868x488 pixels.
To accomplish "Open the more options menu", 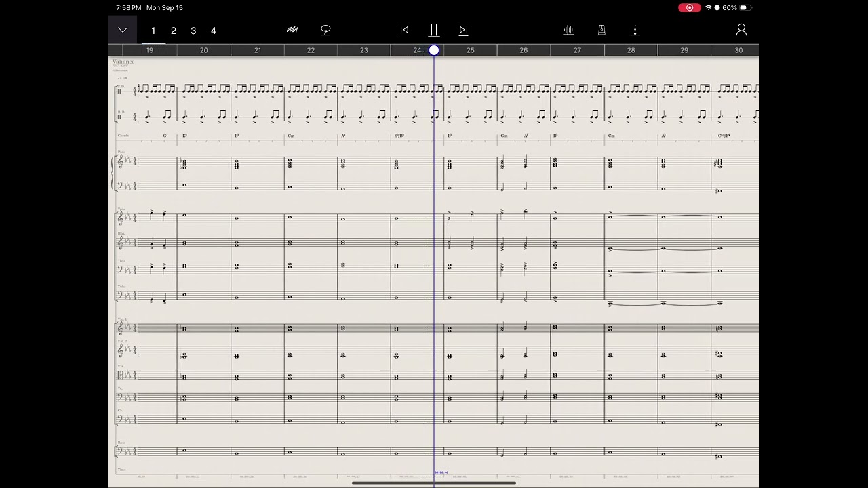I will point(635,30).
